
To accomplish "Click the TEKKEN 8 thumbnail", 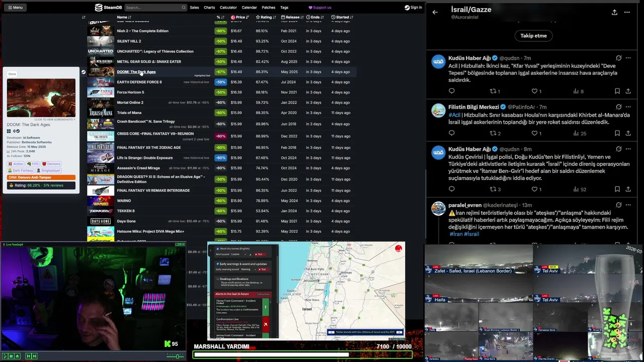I will (x=101, y=211).
